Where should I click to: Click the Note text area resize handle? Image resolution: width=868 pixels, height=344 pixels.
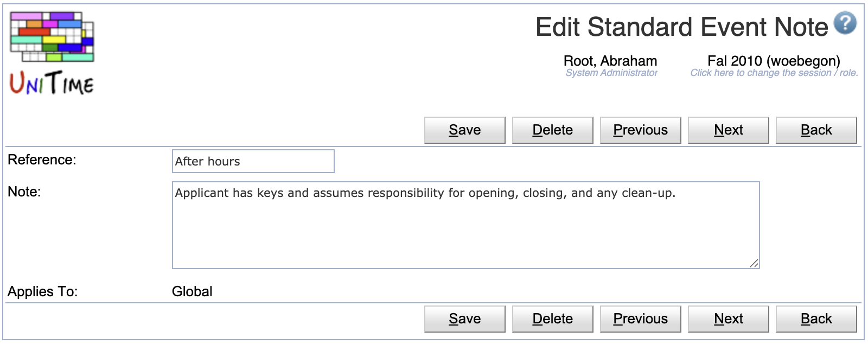coord(754,263)
